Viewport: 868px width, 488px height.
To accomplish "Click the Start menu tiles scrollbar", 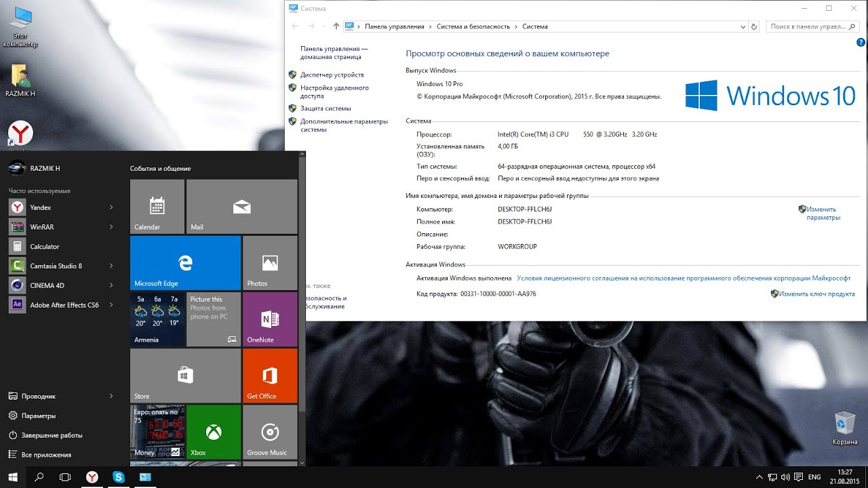I will tap(302, 285).
